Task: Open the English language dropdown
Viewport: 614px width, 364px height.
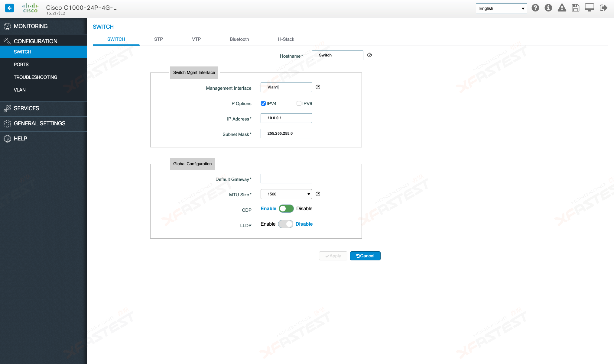Action: coord(501,8)
